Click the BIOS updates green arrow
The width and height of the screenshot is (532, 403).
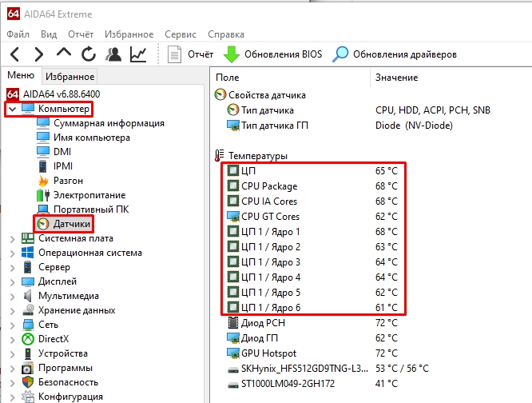(232, 54)
